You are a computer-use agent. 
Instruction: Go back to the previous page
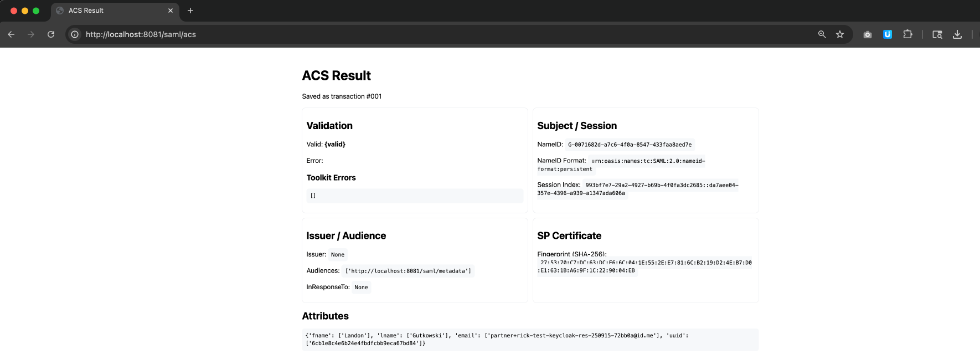click(x=11, y=34)
